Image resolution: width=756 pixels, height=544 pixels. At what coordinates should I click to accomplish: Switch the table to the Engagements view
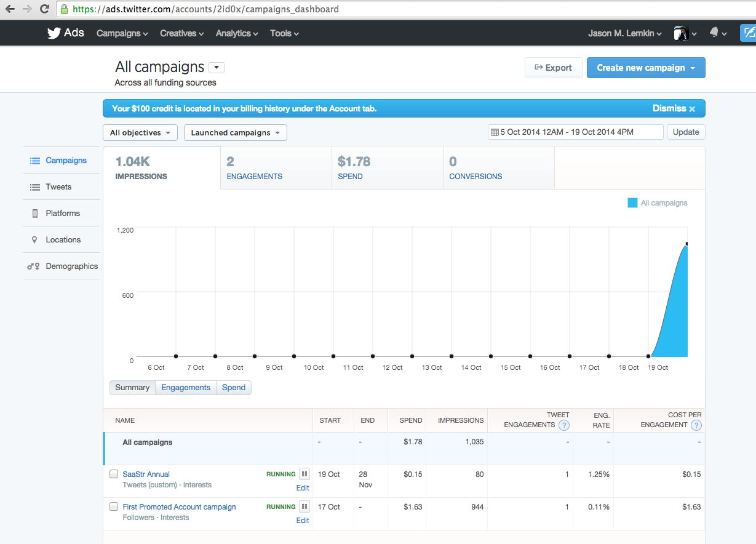coord(186,388)
